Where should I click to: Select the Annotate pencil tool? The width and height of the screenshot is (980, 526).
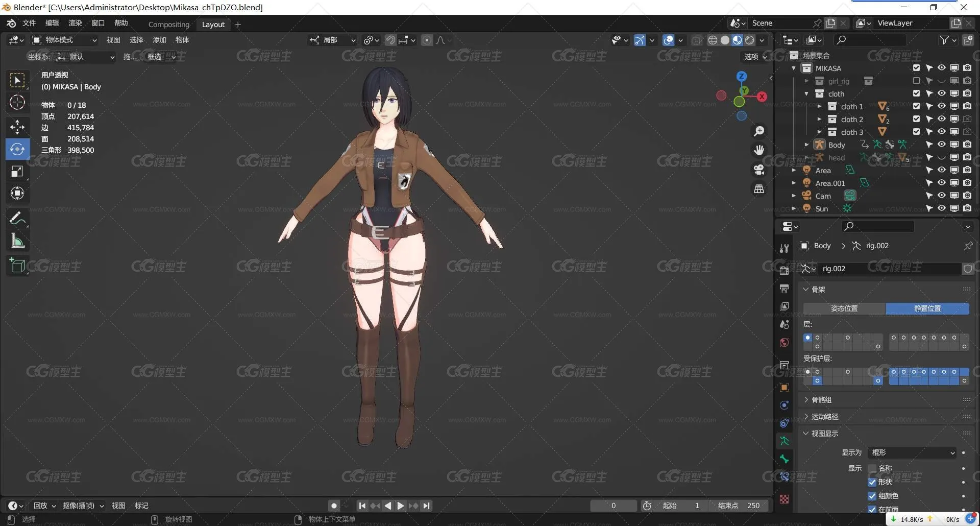(17, 219)
